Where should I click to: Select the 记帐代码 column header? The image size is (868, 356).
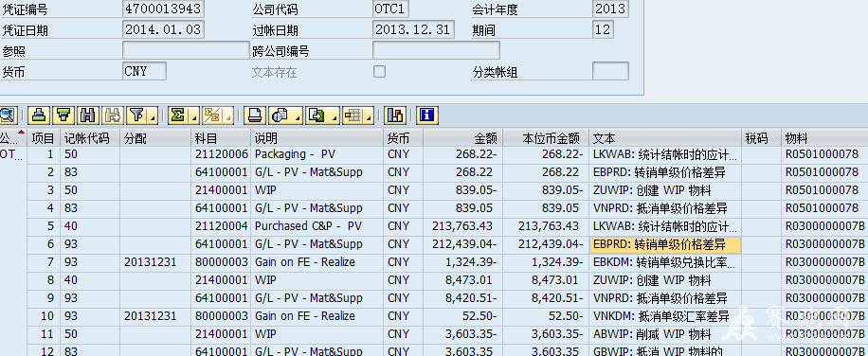[90, 138]
